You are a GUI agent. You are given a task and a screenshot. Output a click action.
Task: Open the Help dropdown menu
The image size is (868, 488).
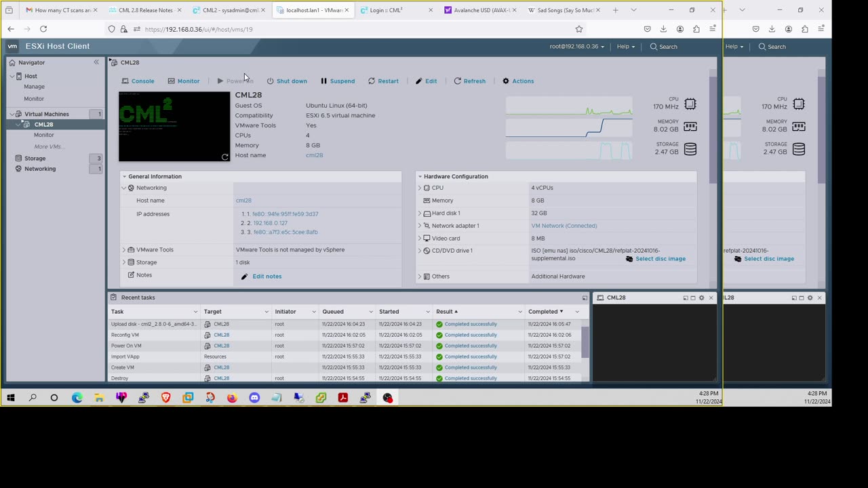(x=625, y=47)
